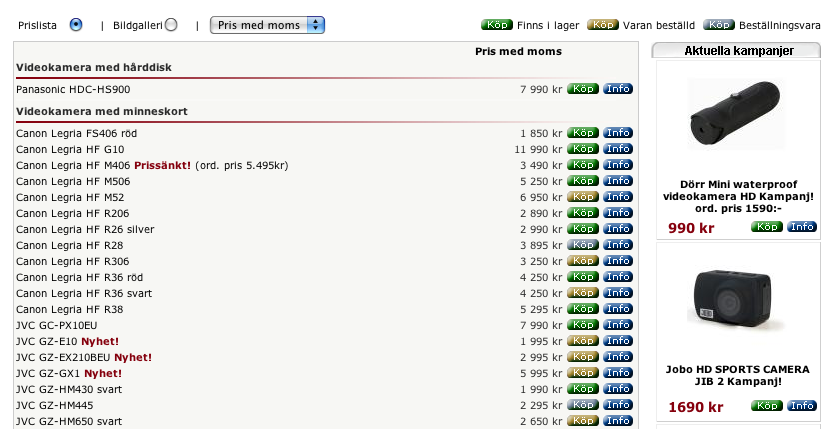Show Info for JVC GZ-HM445
The image size is (835, 429).
click(x=618, y=404)
